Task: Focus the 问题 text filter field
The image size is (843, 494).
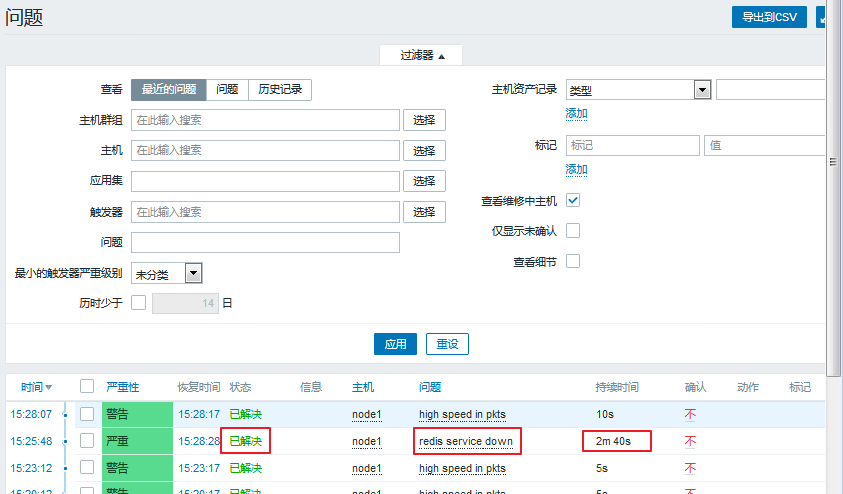Action: [266, 242]
